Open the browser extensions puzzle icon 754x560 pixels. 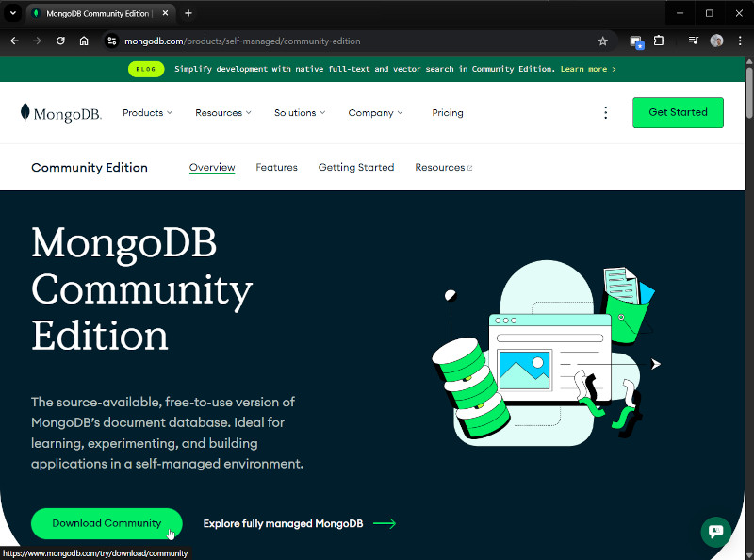[659, 41]
